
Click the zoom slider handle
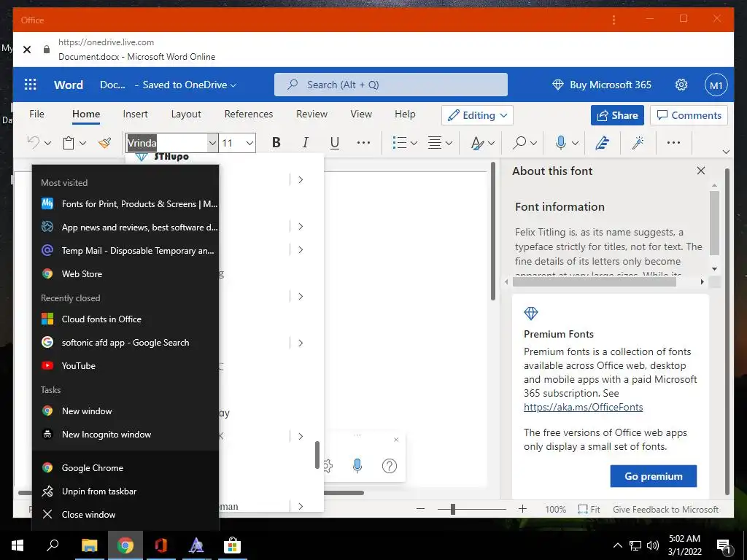(x=452, y=510)
